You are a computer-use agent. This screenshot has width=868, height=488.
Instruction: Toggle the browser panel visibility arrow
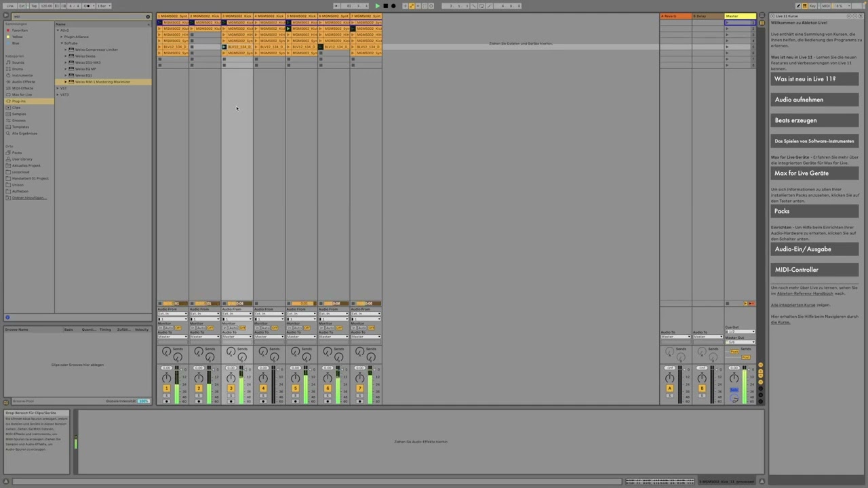coord(5,15)
